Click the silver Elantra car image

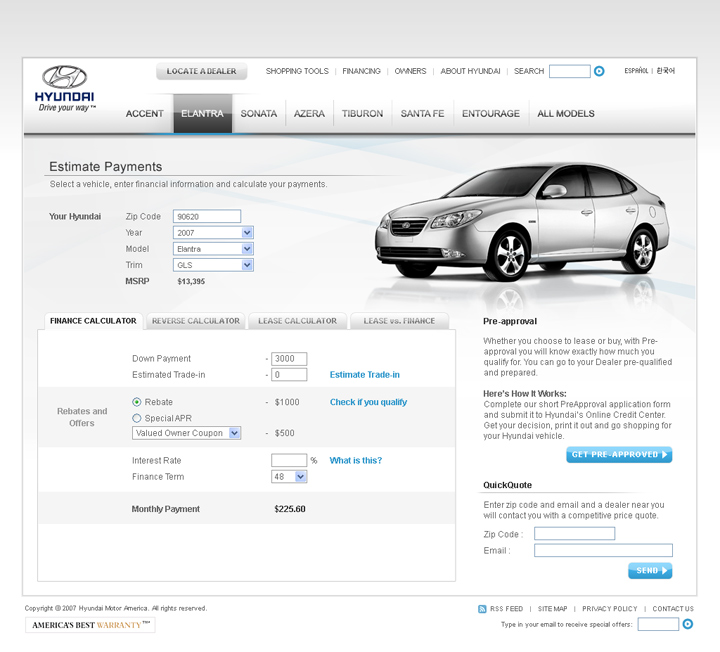(520, 225)
